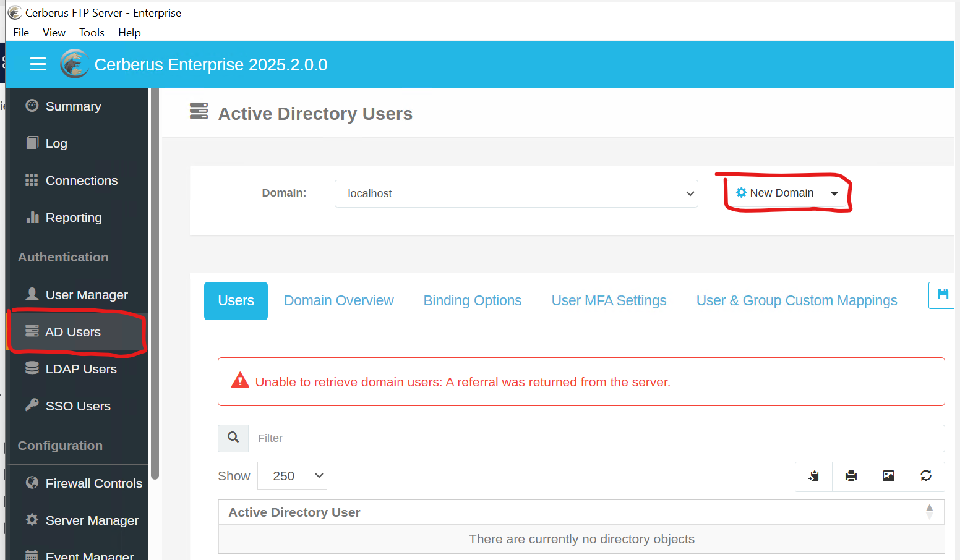
Task: Expand the arrow next to New Domain
Action: coord(834,193)
